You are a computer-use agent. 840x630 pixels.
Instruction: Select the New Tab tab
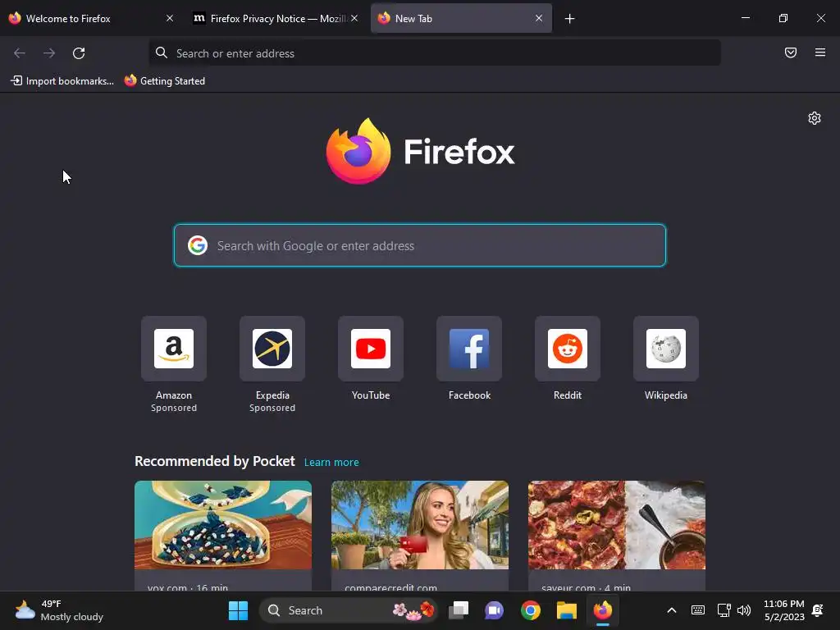461,18
